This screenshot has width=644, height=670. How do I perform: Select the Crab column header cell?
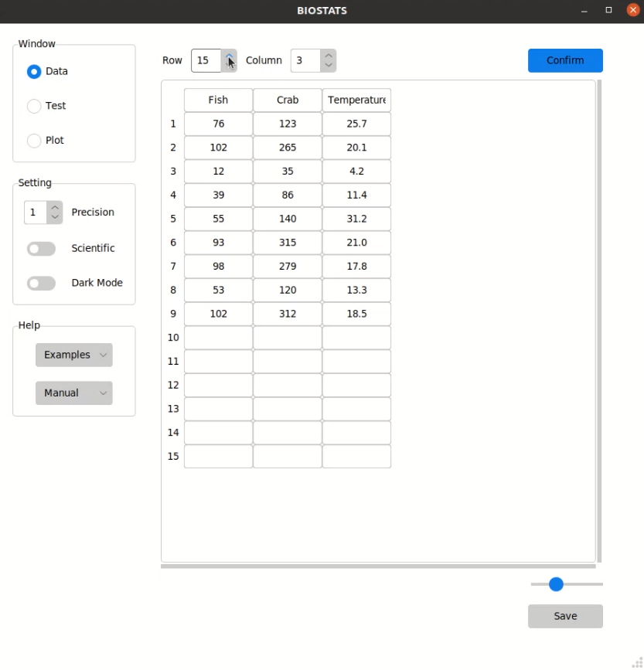point(288,100)
